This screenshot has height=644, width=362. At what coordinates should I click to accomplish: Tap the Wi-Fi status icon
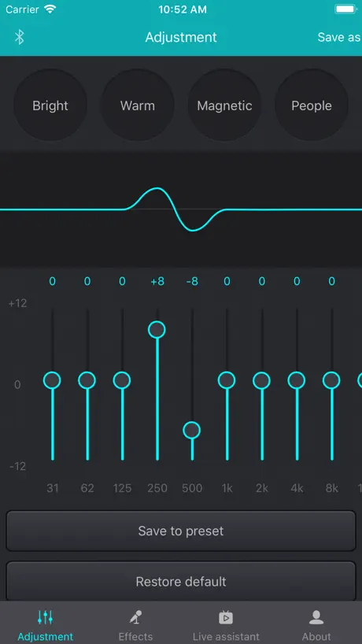50,9
